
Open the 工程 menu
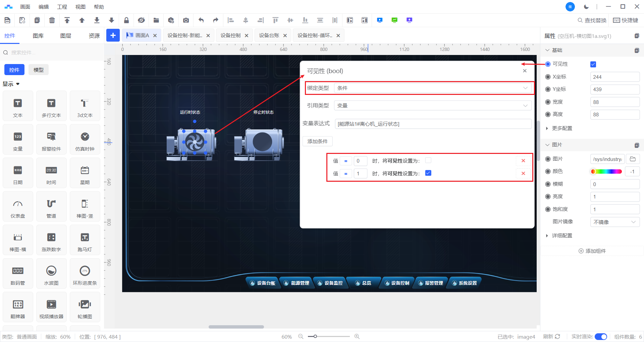pos(62,7)
